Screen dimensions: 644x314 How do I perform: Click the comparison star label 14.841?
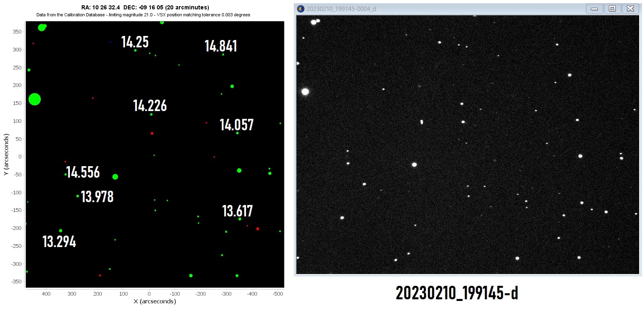coord(221,46)
